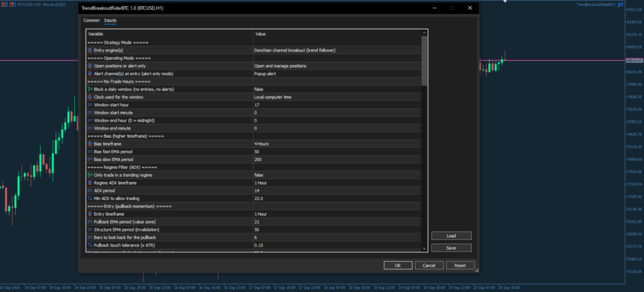Click the '===== No-Trade Hours =====' section row
Viewport: 644px width, 292px height.
[x=254, y=81]
